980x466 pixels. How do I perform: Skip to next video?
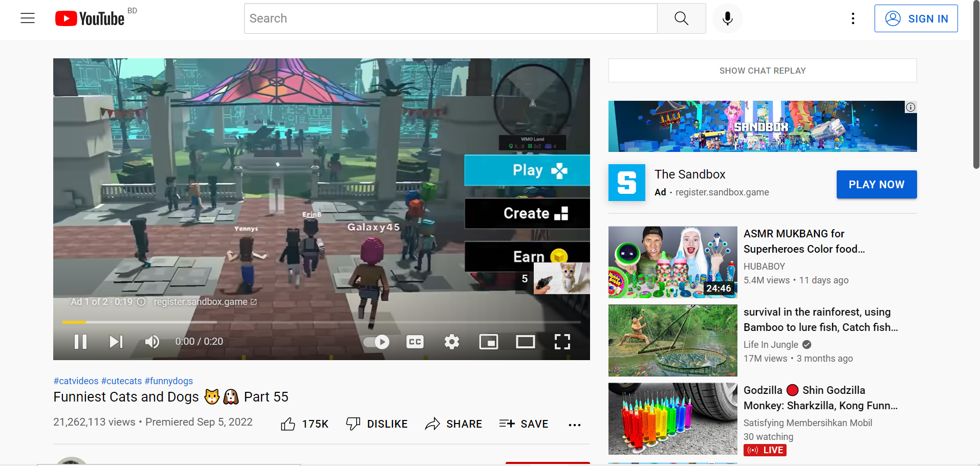[116, 341]
